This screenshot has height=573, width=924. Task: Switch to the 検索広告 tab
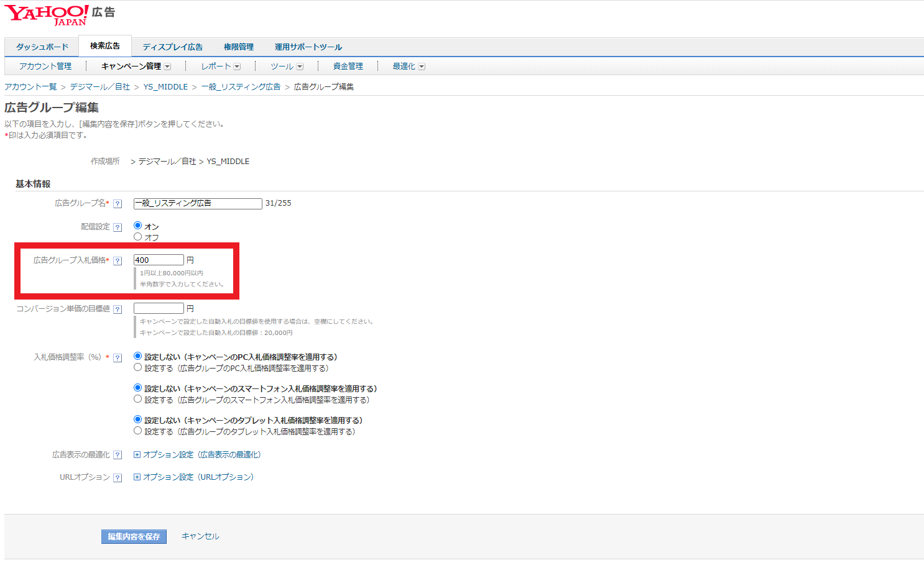point(105,46)
